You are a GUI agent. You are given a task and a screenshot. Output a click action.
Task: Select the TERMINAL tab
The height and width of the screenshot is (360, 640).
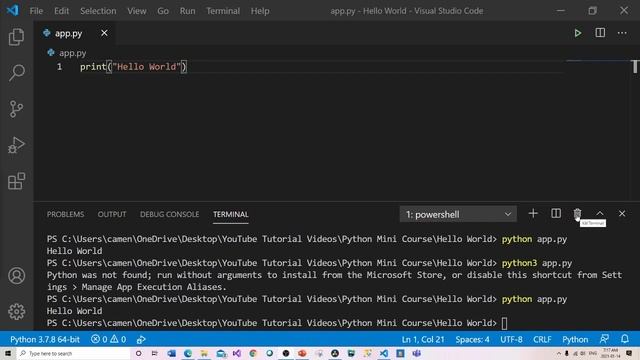(x=231, y=215)
